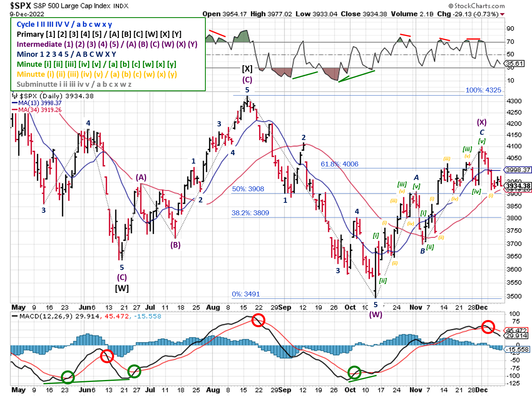Viewport: 532px width, 396px height.
Task: Click the Volume 2.1B value
Action: coord(412,14)
